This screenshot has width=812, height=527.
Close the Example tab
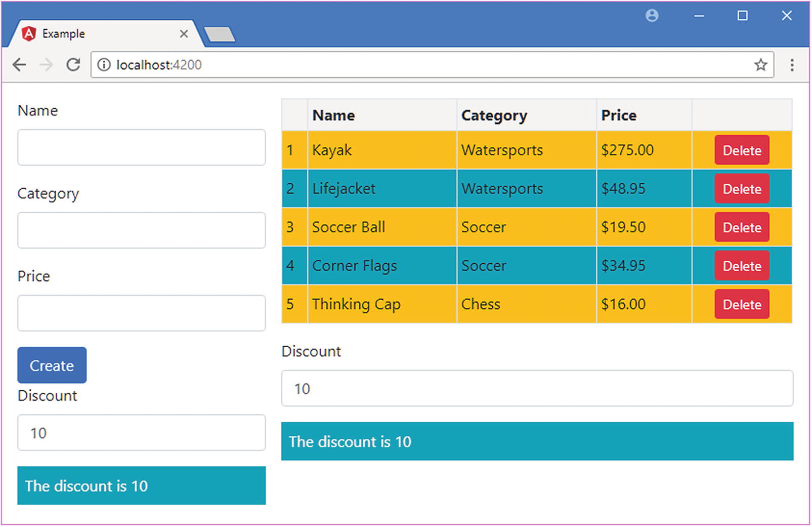(184, 34)
